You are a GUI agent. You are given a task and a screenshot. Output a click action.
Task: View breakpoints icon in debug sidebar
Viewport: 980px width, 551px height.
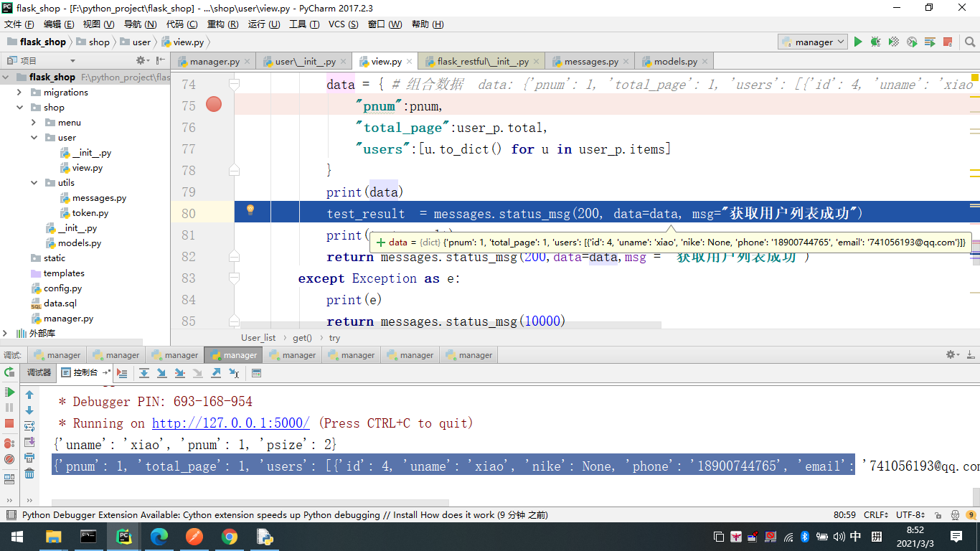(x=9, y=443)
